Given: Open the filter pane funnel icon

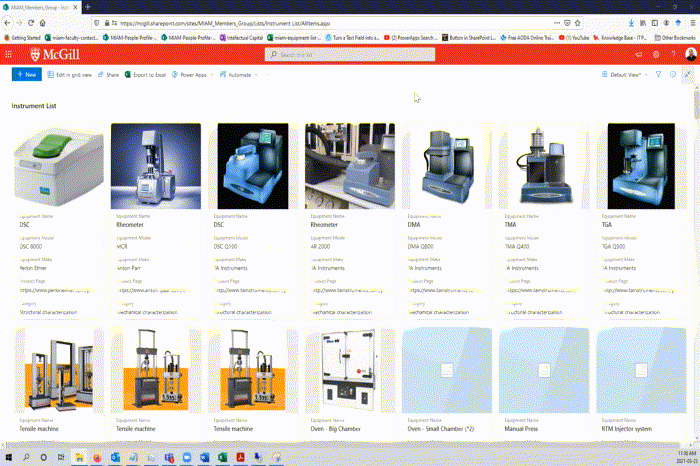Looking at the screenshot, I should tap(658, 75).
